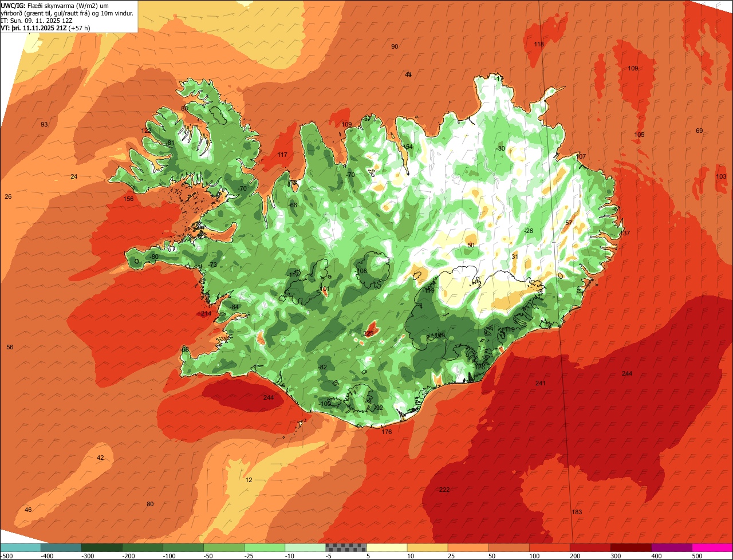733x560 pixels.
Task: Click the value 241 on the map
Action: pos(541,383)
